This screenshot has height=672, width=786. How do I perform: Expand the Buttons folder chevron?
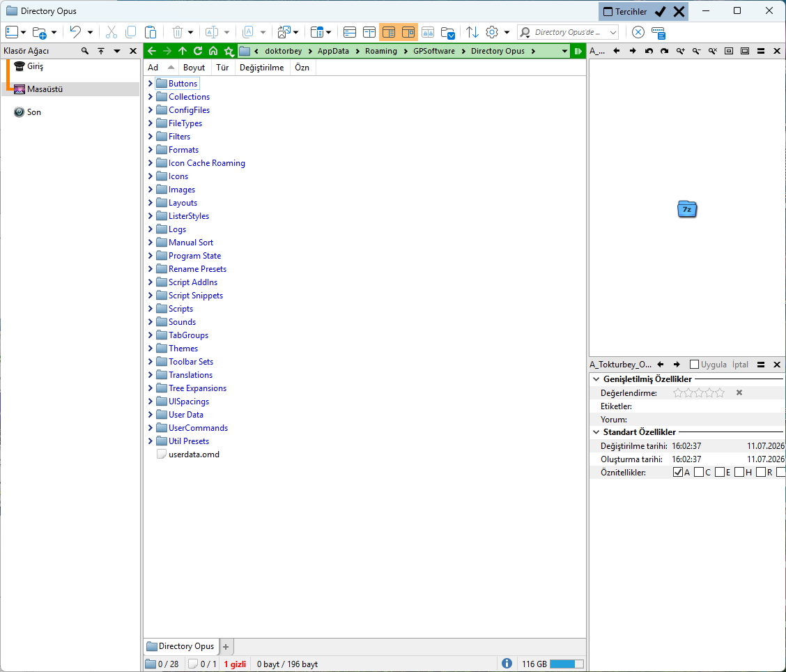pos(150,83)
